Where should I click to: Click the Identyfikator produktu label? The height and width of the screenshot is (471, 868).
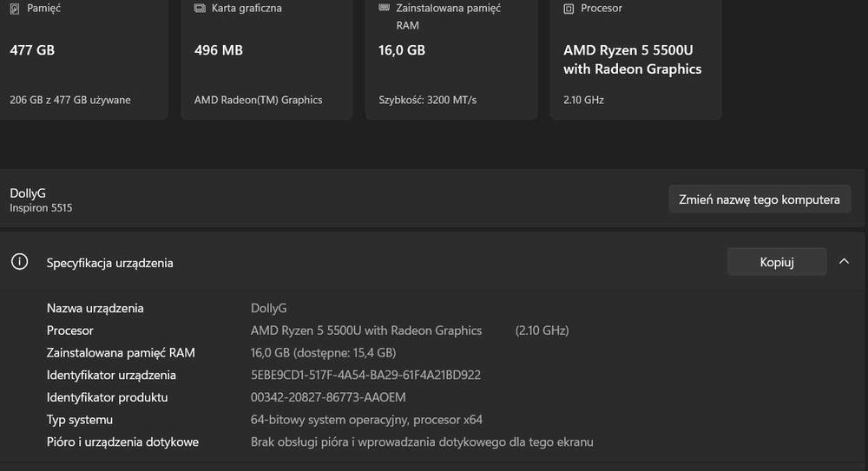pos(107,397)
